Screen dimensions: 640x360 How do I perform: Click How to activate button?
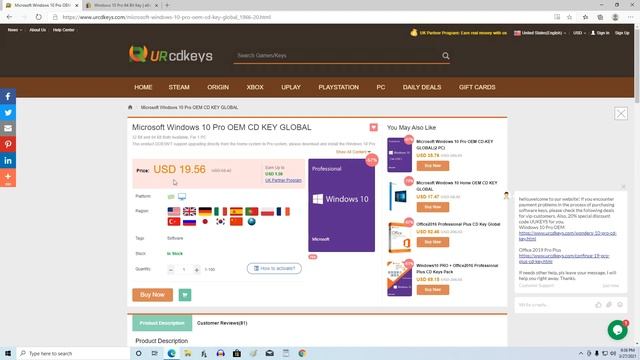tap(274, 268)
